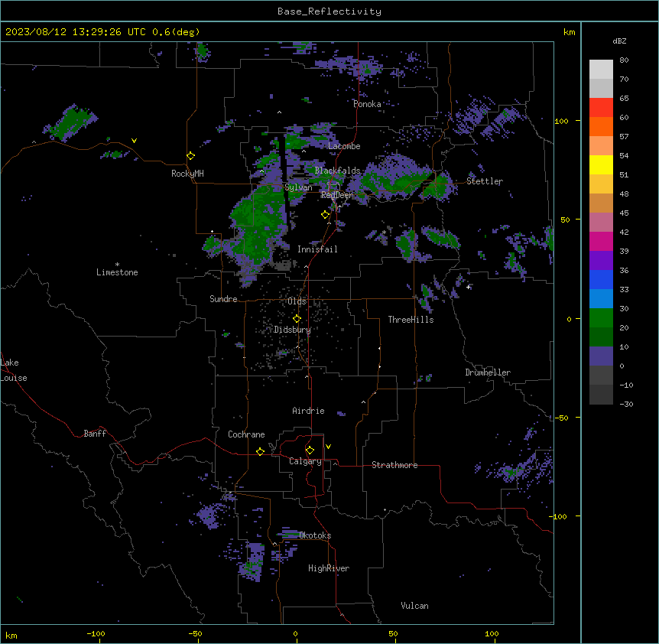
Task: Select the HighRiver label
Action: (329, 568)
